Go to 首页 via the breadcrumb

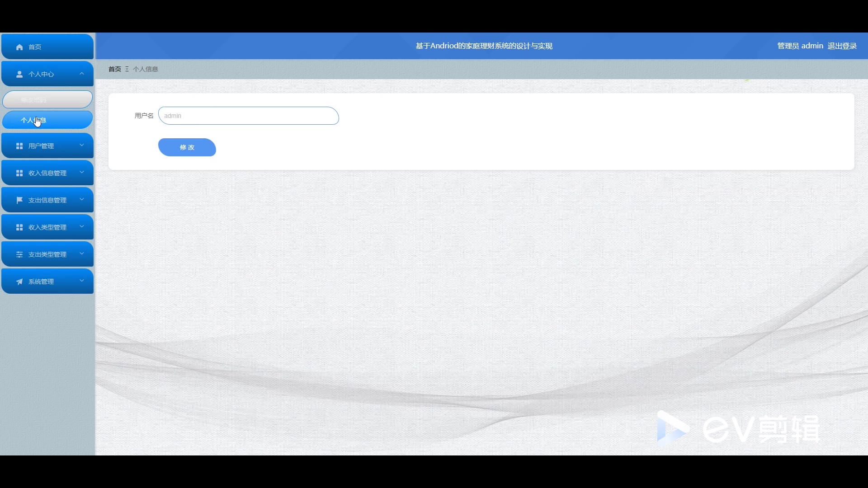pyautogui.click(x=115, y=69)
